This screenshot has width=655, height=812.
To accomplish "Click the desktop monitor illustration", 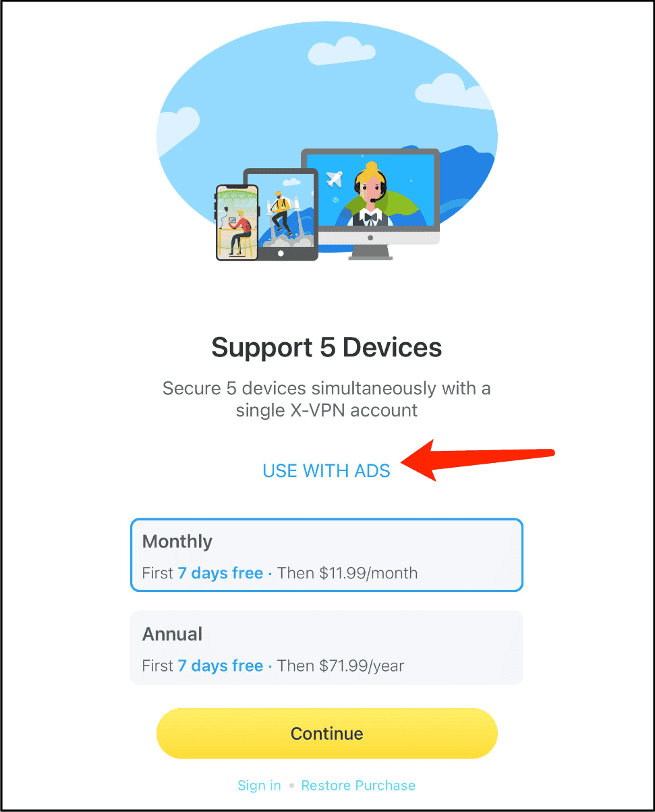I will click(x=370, y=204).
